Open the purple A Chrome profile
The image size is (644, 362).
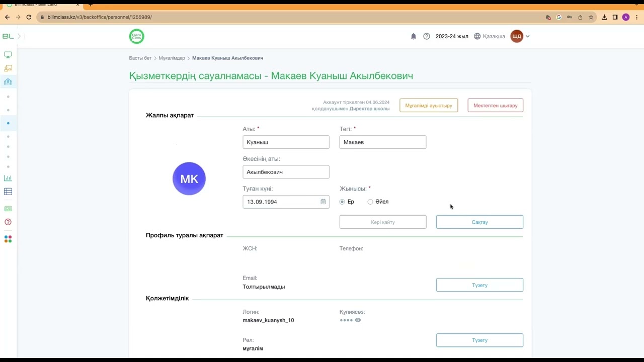tap(626, 17)
